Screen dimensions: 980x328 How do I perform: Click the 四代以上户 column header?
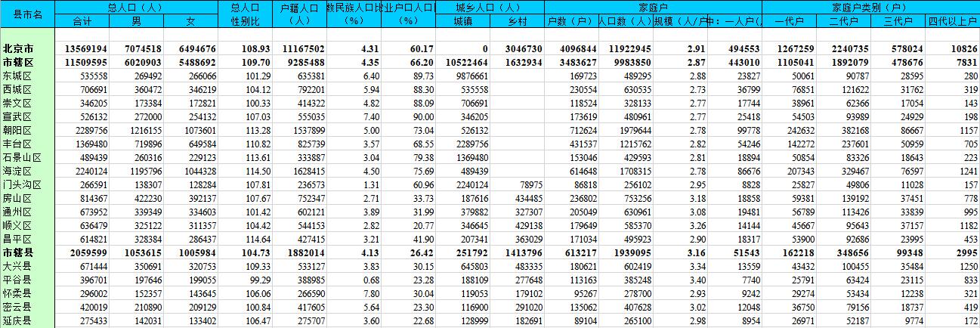(x=953, y=20)
